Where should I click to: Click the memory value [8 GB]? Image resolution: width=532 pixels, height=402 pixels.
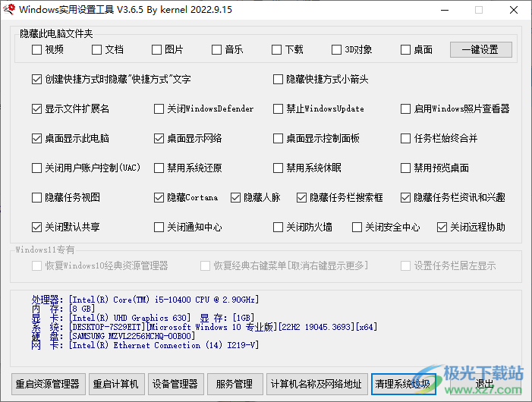(x=82, y=309)
